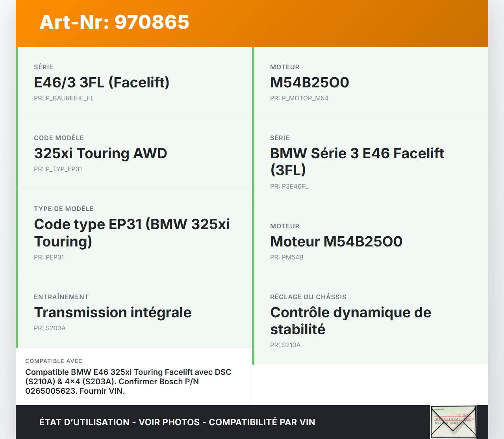Select the M54B25OO engine value
The height and width of the screenshot is (439, 504).
coord(309,82)
